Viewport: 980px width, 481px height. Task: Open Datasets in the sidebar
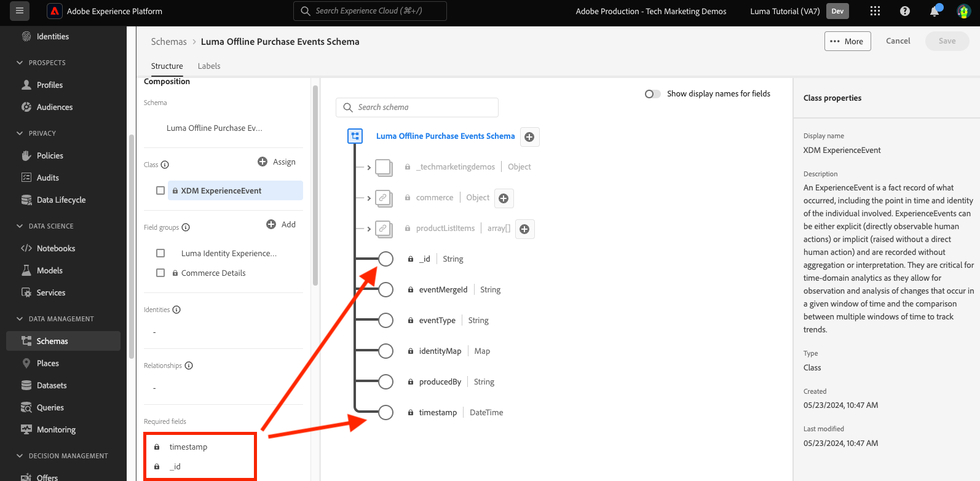pyautogui.click(x=52, y=385)
